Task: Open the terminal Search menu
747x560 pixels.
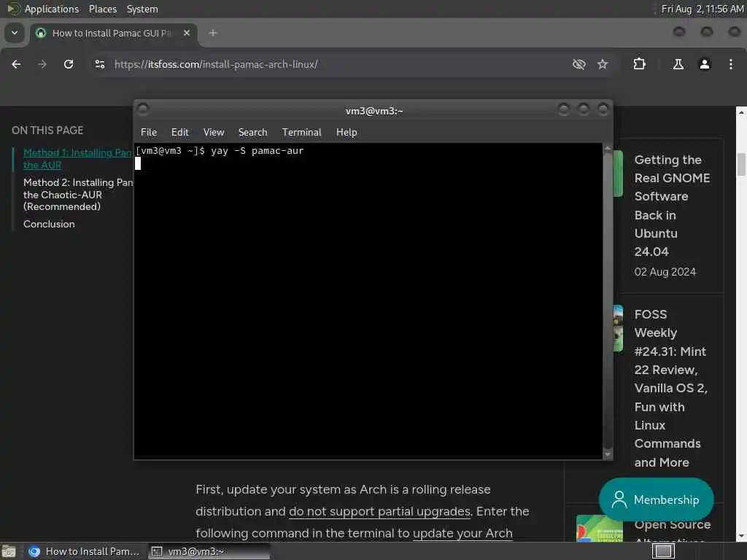Action: (253, 133)
